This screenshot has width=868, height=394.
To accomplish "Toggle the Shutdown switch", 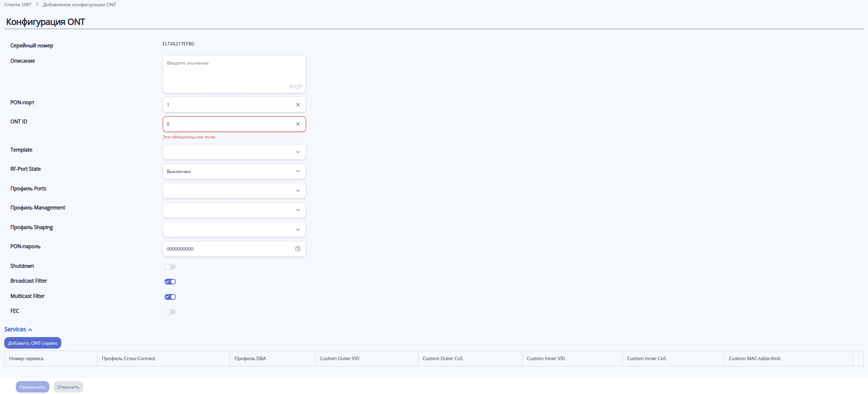I will click(170, 267).
